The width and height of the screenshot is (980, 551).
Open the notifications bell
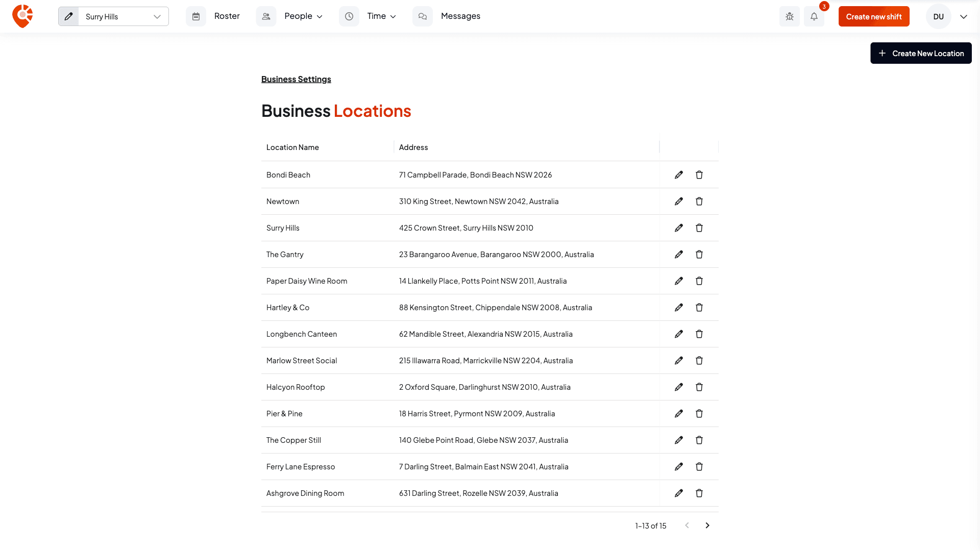(x=814, y=16)
